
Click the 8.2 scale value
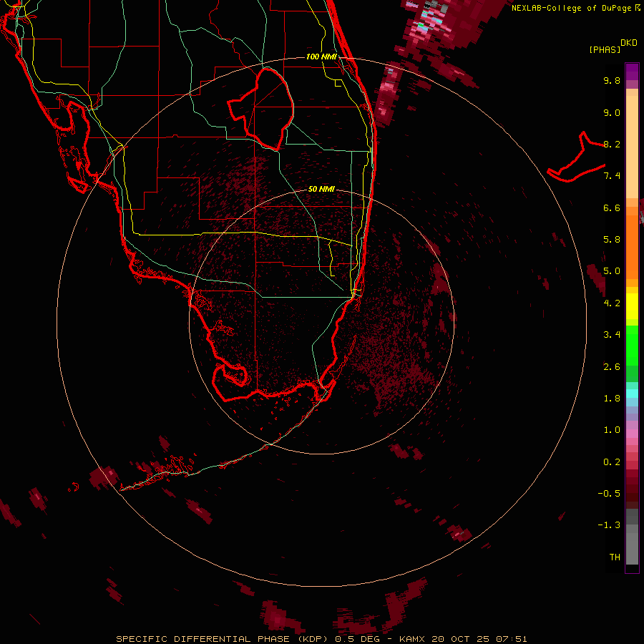(612, 144)
